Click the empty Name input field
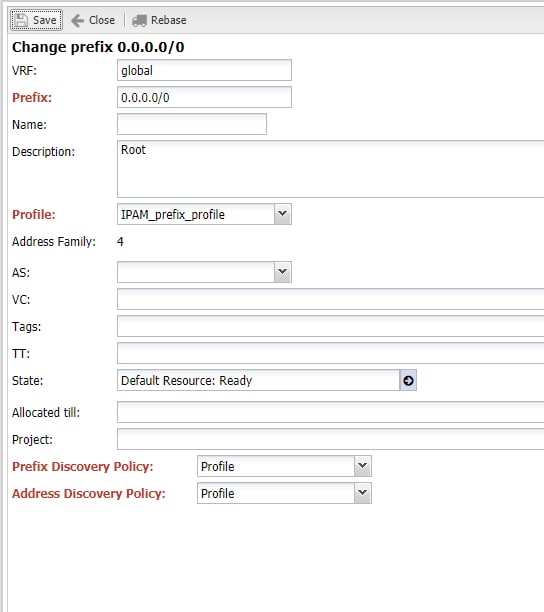544x612 pixels. coord(192,124)
